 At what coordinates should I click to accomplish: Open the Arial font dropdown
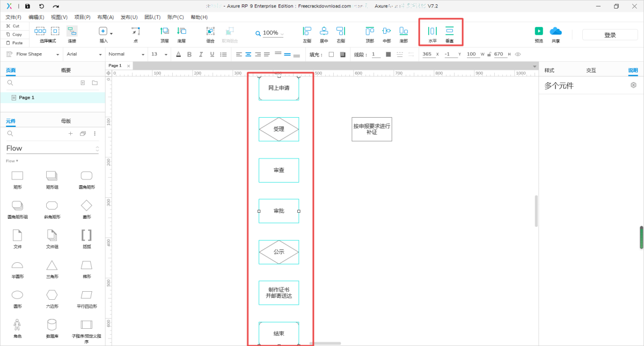(x=82, y=54)
